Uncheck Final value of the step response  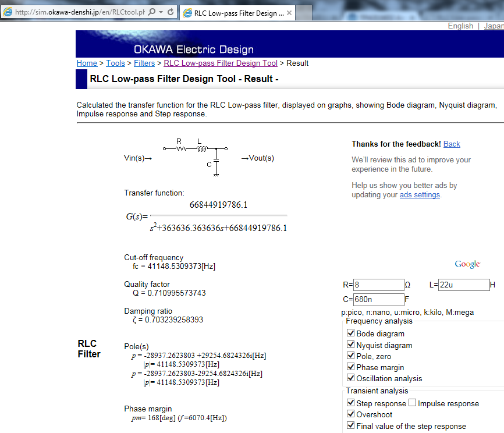(351, 425)
